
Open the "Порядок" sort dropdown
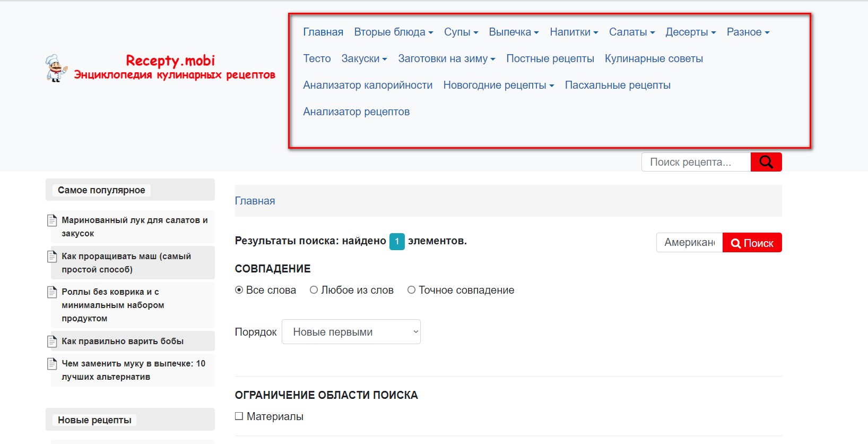click(x=351, y=332)
